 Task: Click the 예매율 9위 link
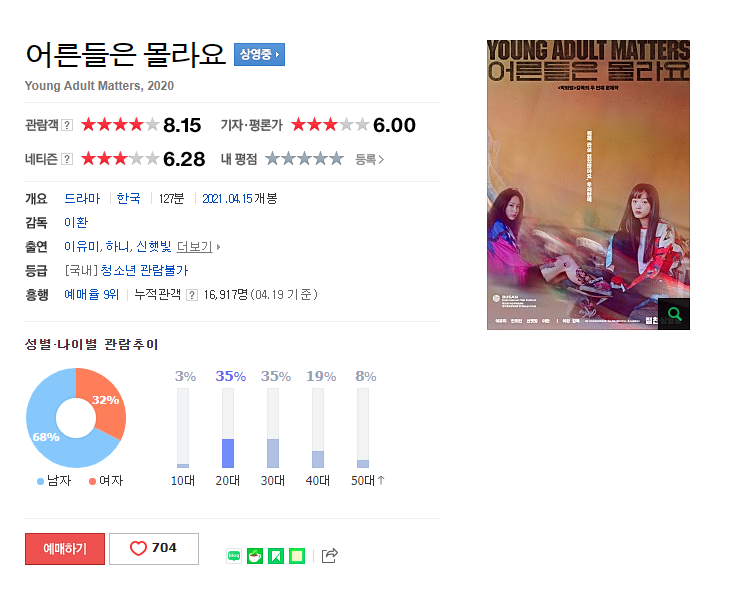click(x=91, y=295)
